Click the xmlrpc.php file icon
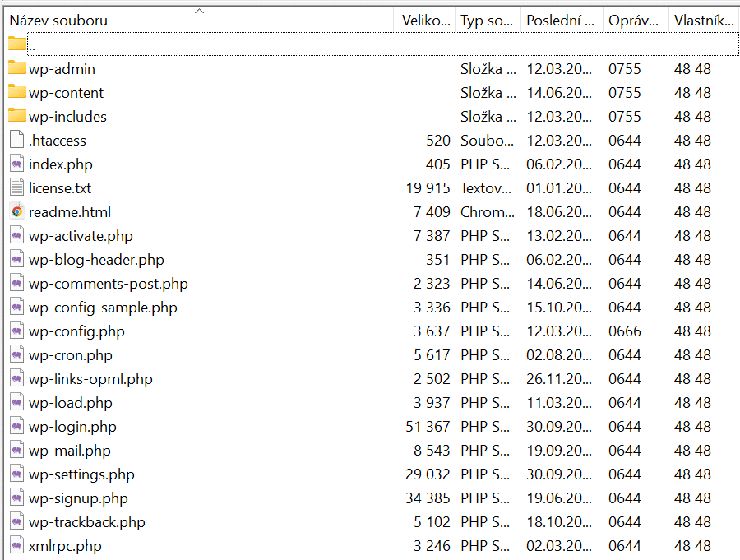 17,545
